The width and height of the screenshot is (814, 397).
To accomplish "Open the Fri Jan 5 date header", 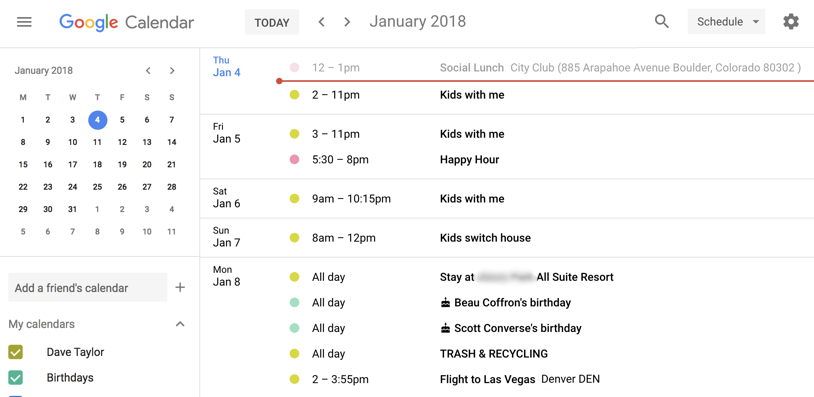I will click(x=226, y=133).
